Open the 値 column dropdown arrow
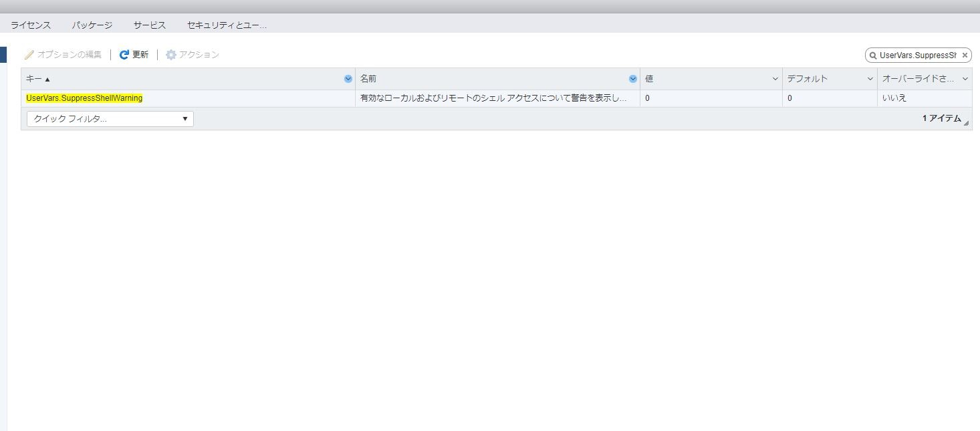The width and height of the screenshot is (980, 431). click(775, 79)
